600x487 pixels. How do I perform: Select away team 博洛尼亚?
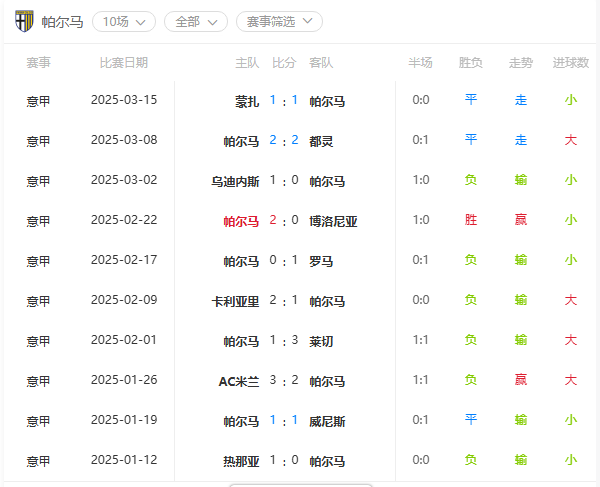333,222
